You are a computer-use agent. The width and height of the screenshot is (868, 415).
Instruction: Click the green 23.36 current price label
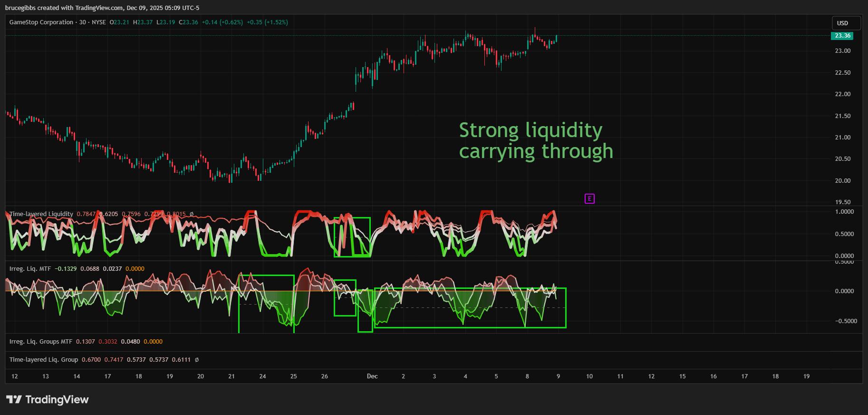[842, 36]
